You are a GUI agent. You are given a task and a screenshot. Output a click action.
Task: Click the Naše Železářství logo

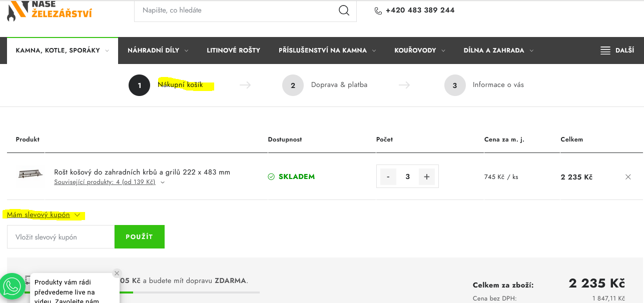(x=50, y=10)
